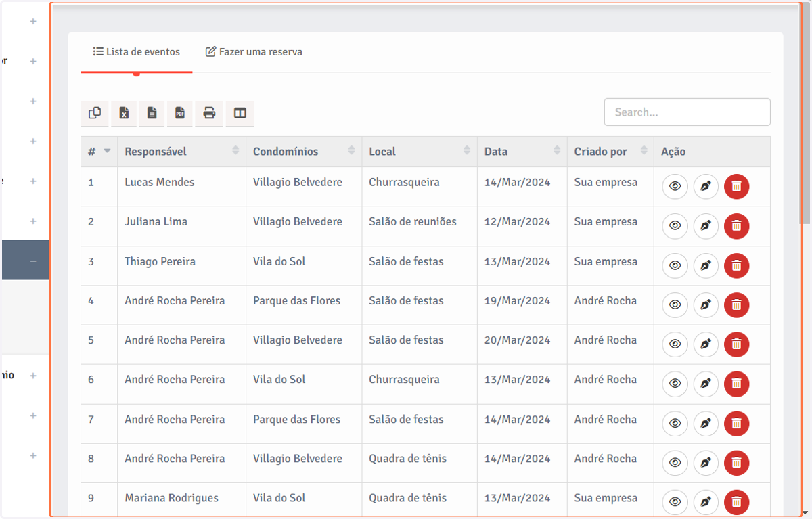
Task: View Juliana Lima's reservation details
Action: (x=675, y=226)
